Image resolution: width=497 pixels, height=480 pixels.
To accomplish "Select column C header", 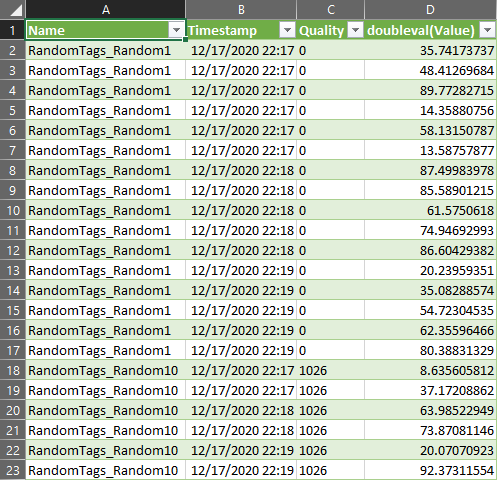I will [x=331, y=9].
